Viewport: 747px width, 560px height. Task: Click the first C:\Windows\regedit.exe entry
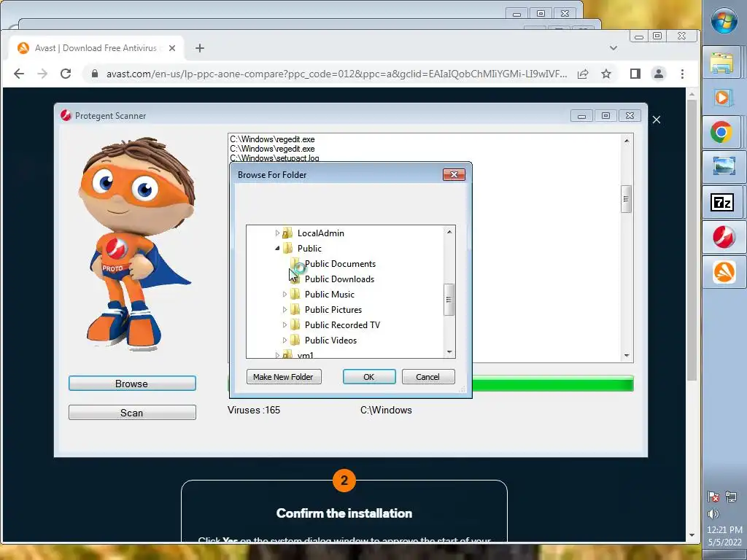pos(272,139)
